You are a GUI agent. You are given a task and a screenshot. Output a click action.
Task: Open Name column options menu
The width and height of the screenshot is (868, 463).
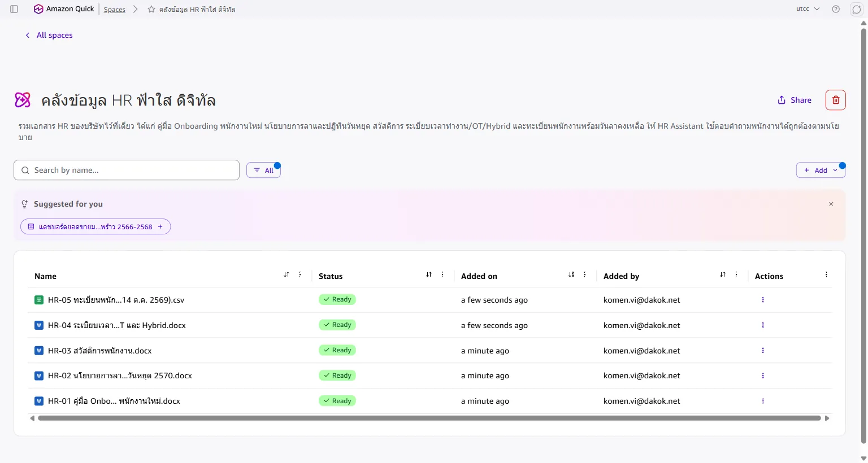[x=300, y=274]
